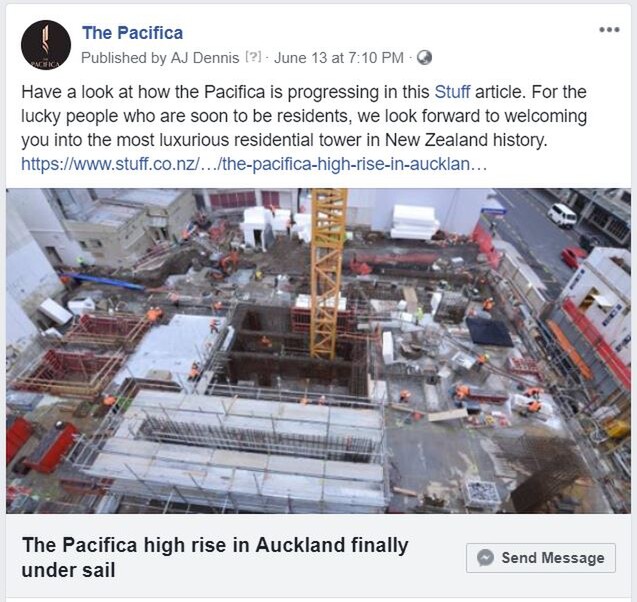
Task: Follow the blue Stuff link in post text
Action: pos(452,92)
